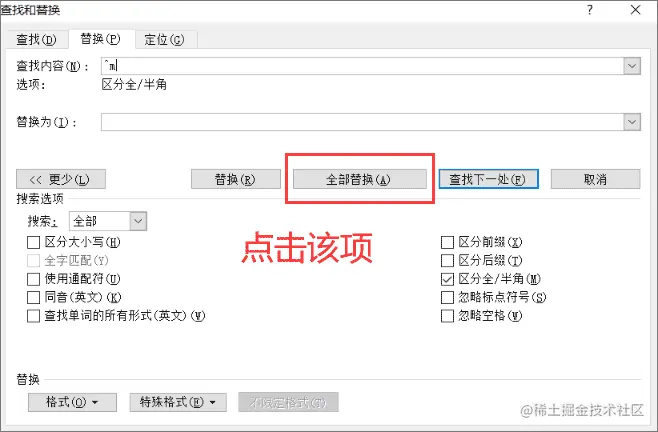
Task: Enable 查找单词的所有形式(英文) checkbox
Action: (34, 316)
